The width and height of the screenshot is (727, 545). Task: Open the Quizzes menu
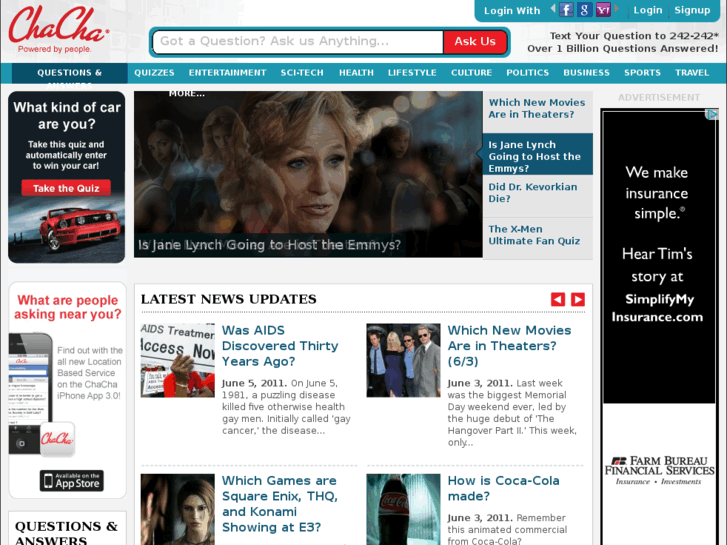[154, 73]
